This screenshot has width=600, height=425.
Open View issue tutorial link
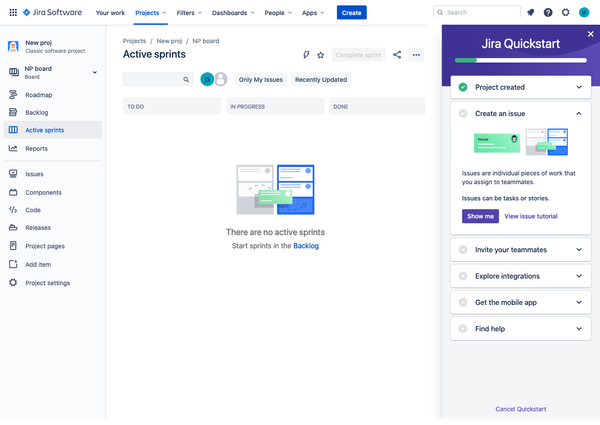(531, 216)
